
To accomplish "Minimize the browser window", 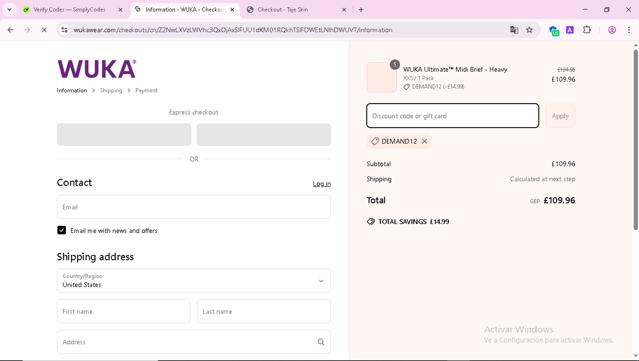I will click(585, 9).
